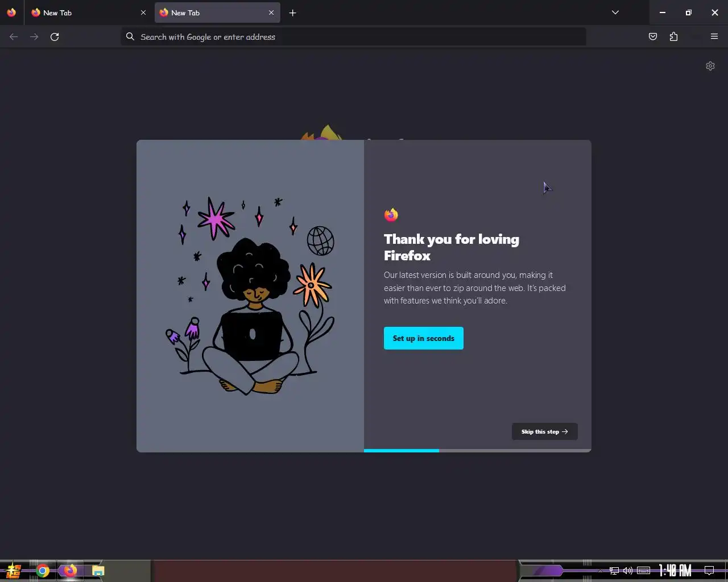Image resolution: width=728 pixels, height=582 pixels.
Task: Focus the Search with Google address bar
Action: (x=353, y=36)
